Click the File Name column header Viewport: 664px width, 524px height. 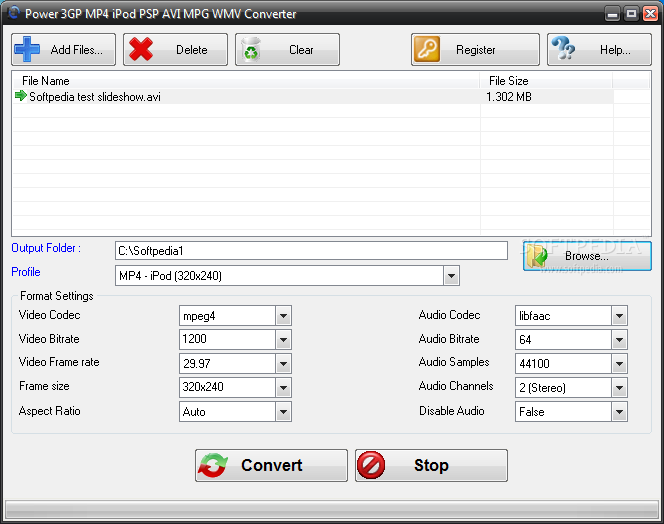[246, 80]
